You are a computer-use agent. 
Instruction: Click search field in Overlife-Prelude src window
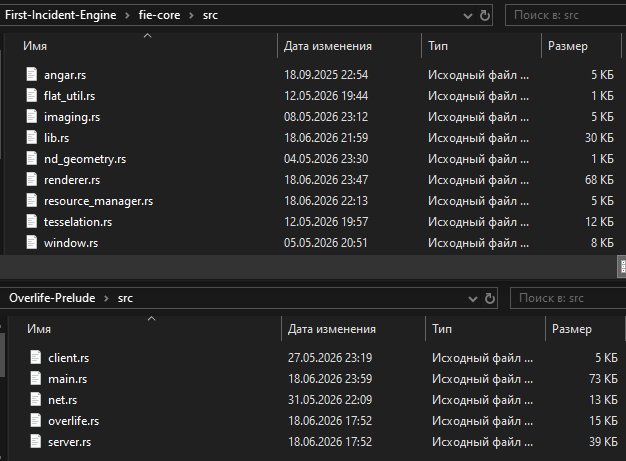[x=568, y=298]
